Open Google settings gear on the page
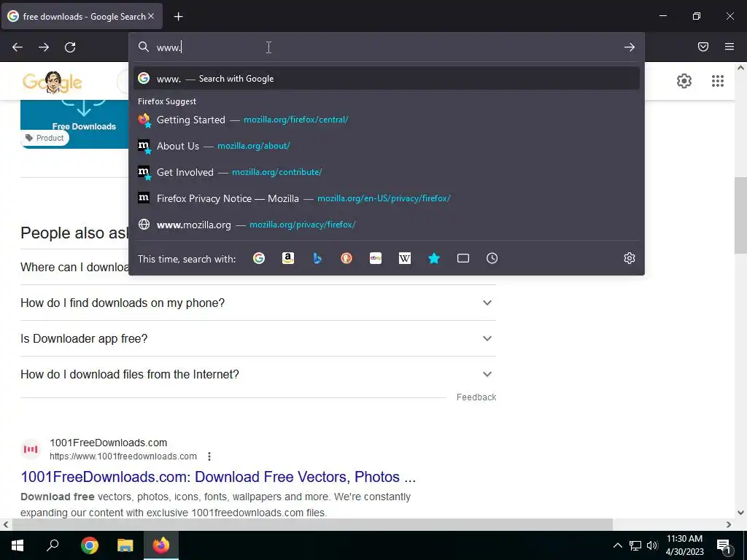747x560 pixels. pyautogui.click(x=684, y=81)
